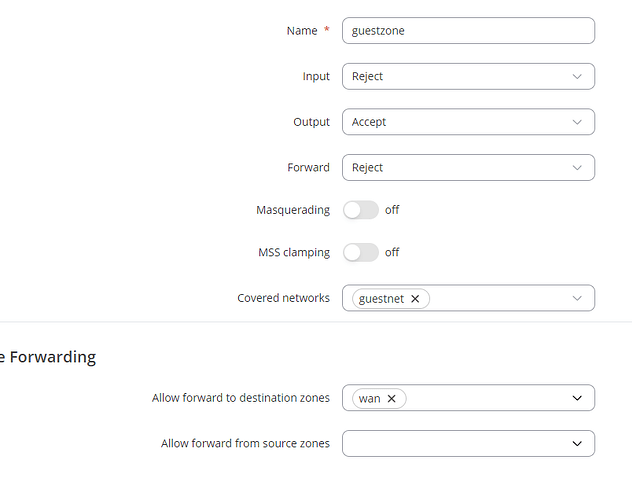Click the destination zones chevron arrow

(x=577, y=398)
